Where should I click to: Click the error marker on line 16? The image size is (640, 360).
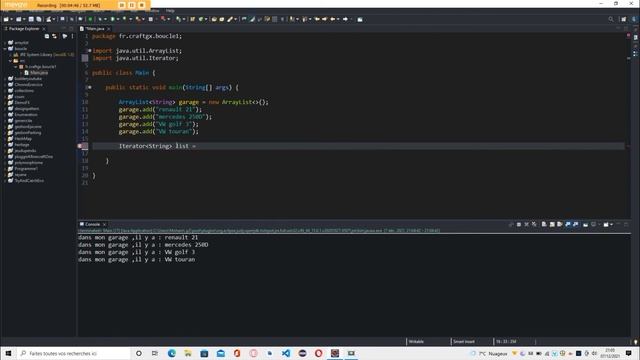(x=80, y=146)
